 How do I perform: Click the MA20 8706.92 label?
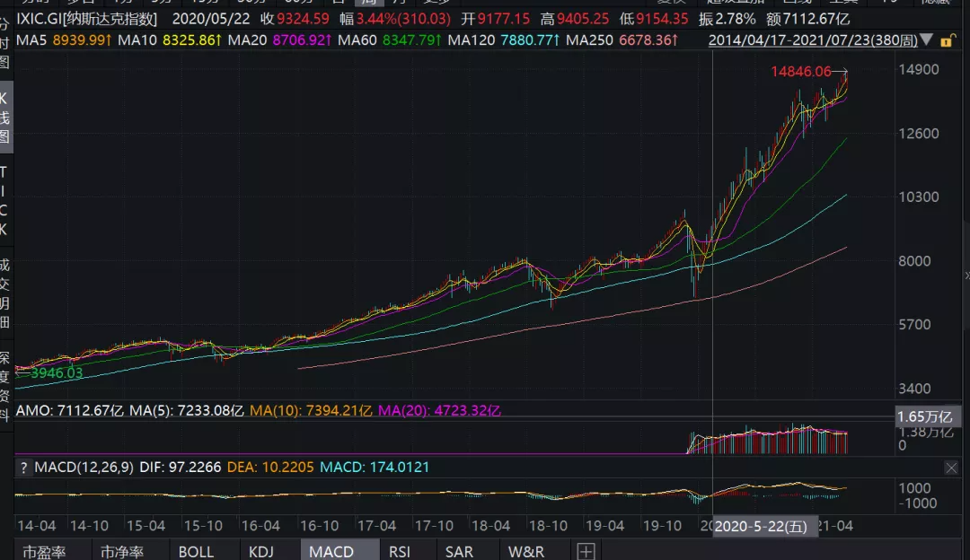(x=279, y=40)
